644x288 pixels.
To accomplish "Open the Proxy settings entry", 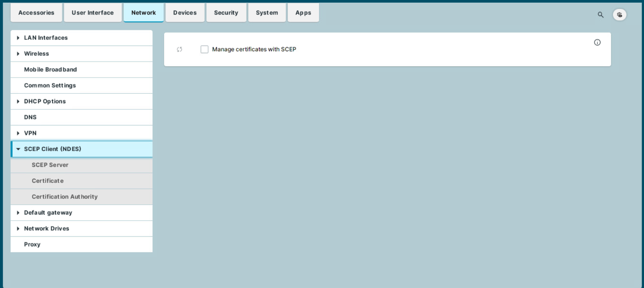I will coord(32,244).
